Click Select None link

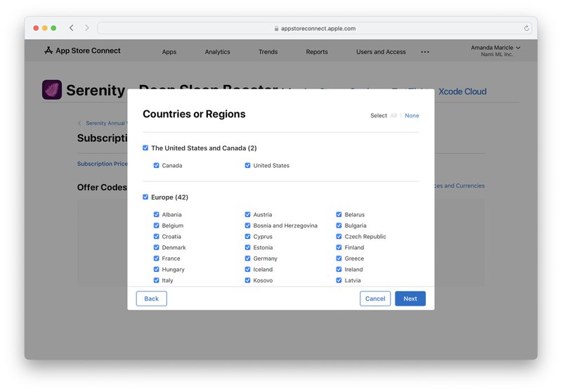412,115
